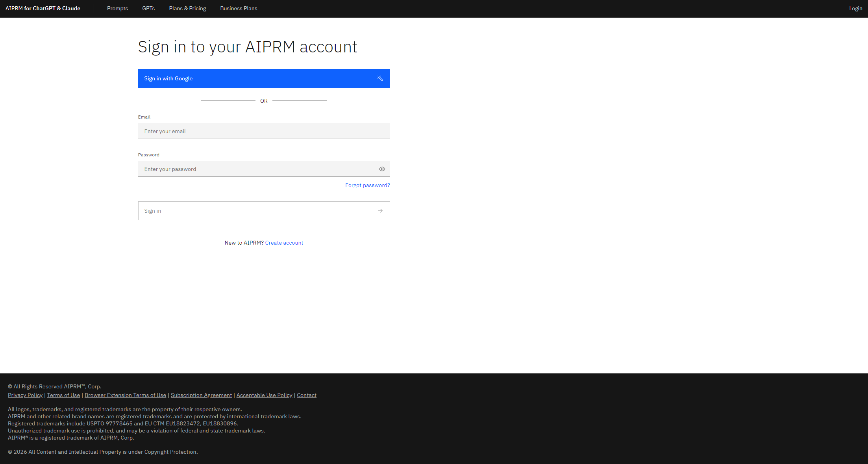Click the '© 2026 All Content' copyright line
868x464 pixels.
coord(103,452)
